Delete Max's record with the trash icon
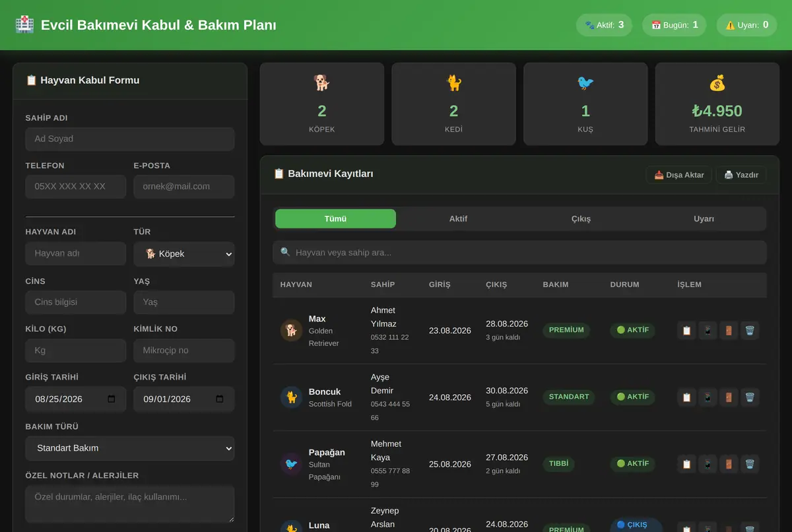This screenshot has height=532, width=792. pos(750,330)
